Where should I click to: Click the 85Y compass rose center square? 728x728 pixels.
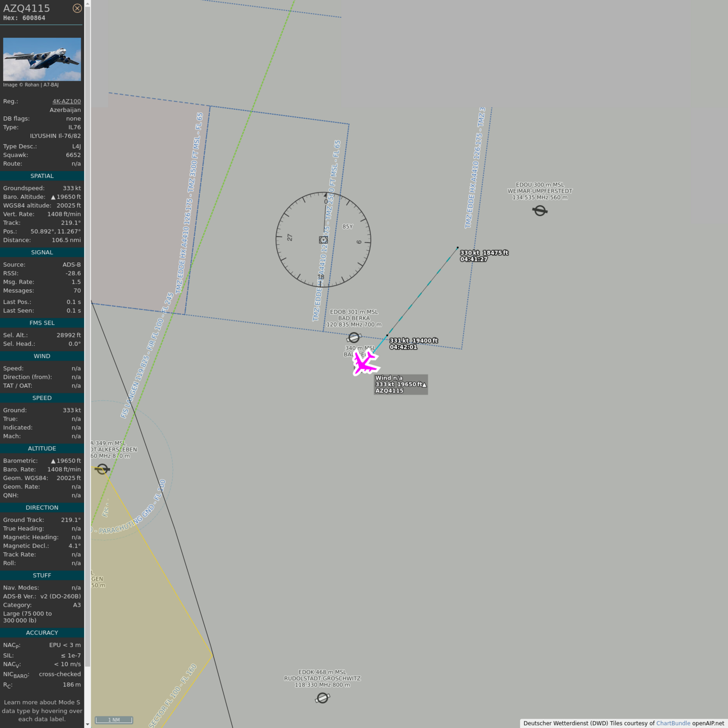point(324,240)
